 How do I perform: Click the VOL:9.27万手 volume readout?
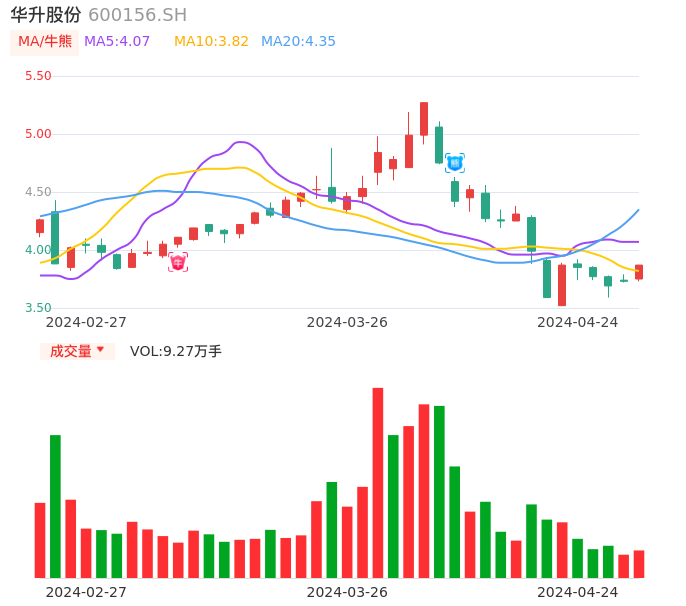pos(176,351)
